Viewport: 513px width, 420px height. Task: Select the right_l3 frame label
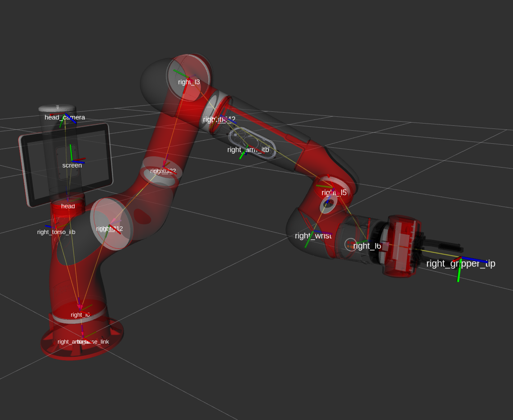[189, 82]
